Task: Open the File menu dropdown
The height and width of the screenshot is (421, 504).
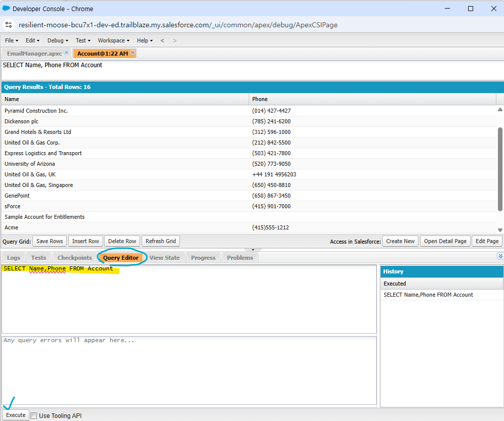Action: point(12,40)
